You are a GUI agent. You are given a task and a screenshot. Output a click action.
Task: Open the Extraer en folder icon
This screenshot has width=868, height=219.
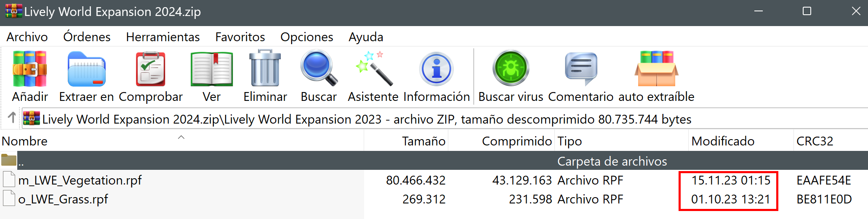(x=86, y=69)
